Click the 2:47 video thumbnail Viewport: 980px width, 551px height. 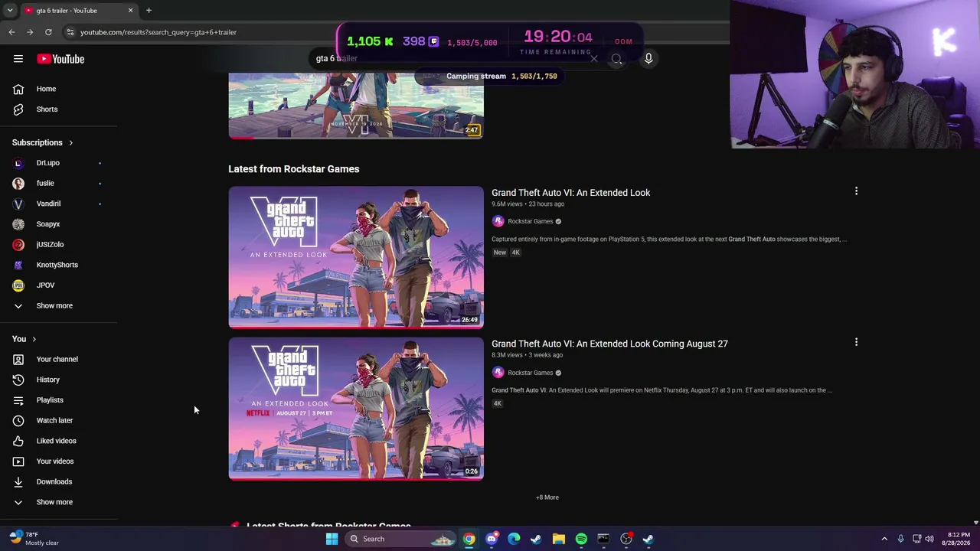(356, 106)
